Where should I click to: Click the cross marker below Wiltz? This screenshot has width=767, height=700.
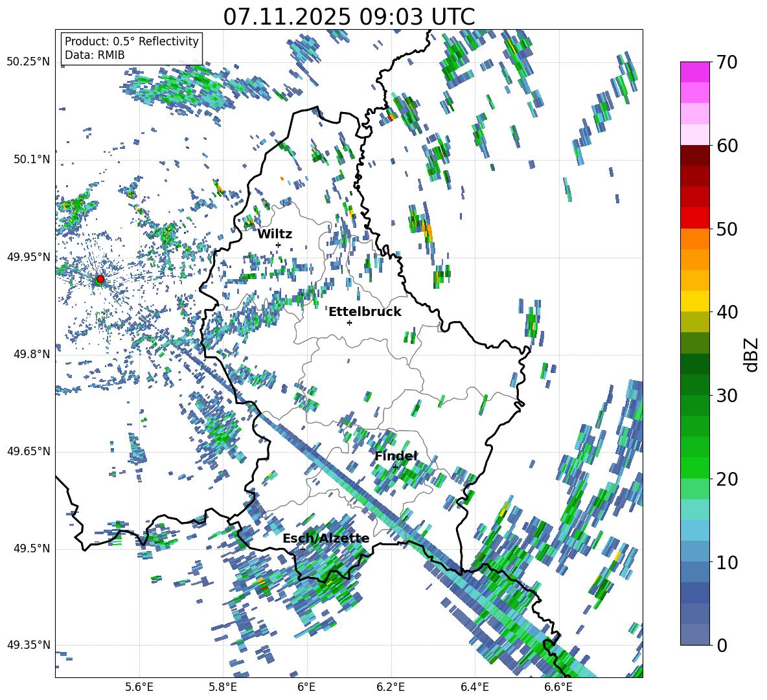tap(279, 245)
